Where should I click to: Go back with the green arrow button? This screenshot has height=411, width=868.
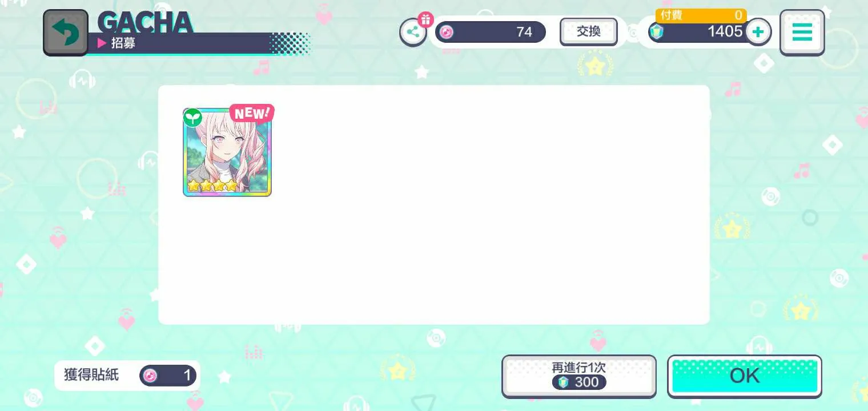point(66,33)
